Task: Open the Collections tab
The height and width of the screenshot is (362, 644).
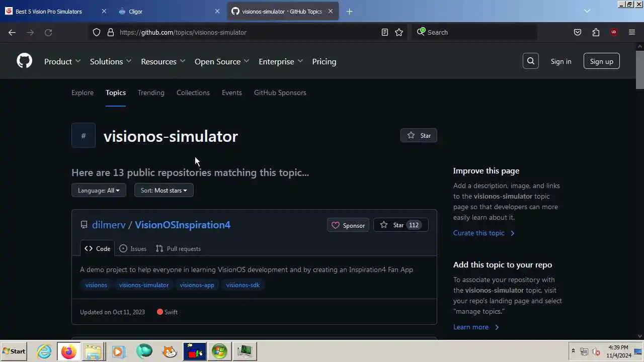Action: [193, 93]
